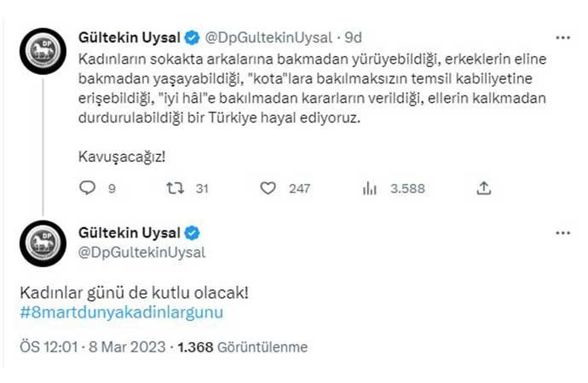This screenshot has height=383, width=588.
Task: Retweet the first tweet
Action: 173,188
